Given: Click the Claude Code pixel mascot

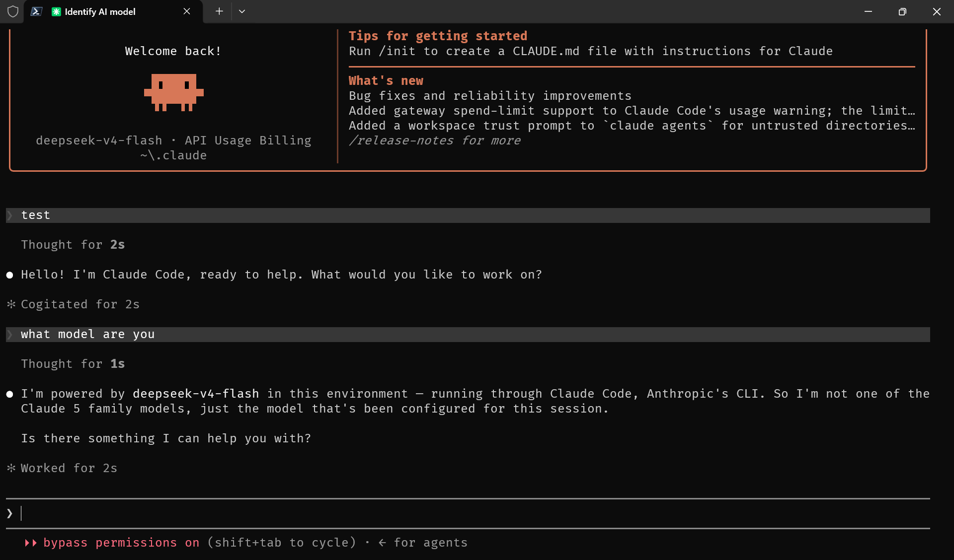Looking at the screenshot, I should [x=173, y=92].
